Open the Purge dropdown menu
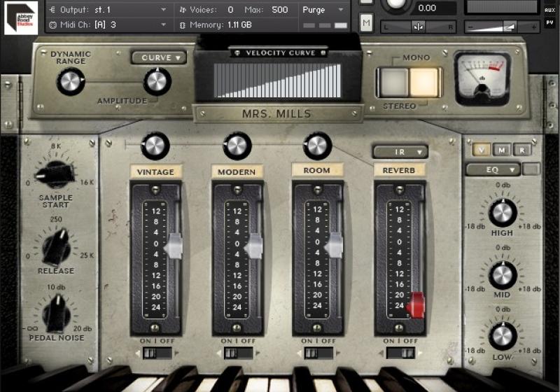Screen dimensions: 560x392 [x=323, y=10]
